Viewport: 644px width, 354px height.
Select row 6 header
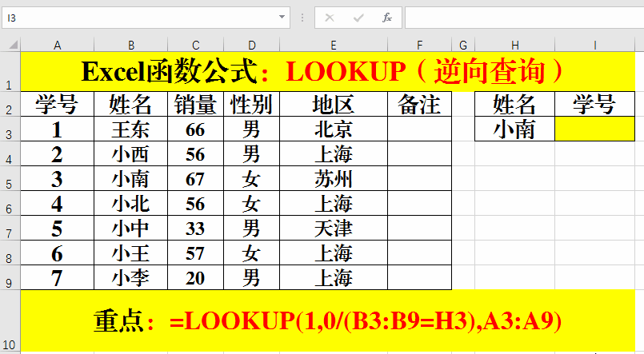[10, 203]
